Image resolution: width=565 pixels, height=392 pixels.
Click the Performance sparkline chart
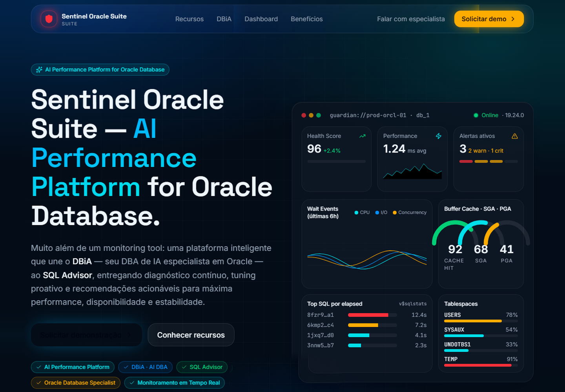click(x=412, y=171)
